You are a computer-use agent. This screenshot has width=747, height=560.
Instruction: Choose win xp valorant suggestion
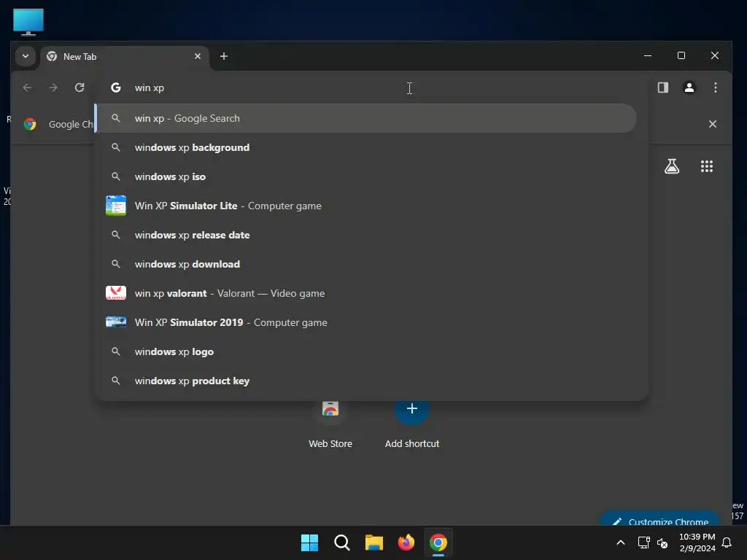click(x=366, y=293)
